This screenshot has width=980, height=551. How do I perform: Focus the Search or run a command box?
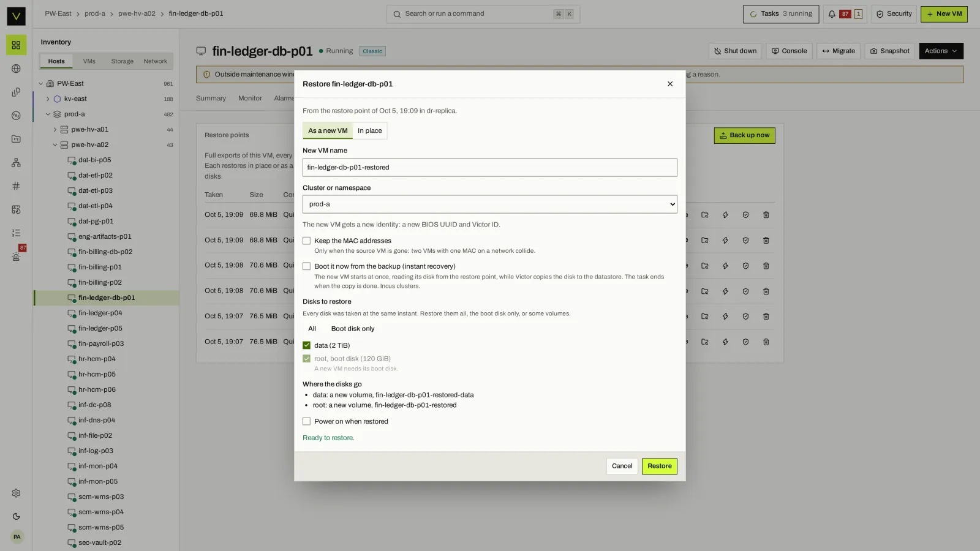pos(483,14)
